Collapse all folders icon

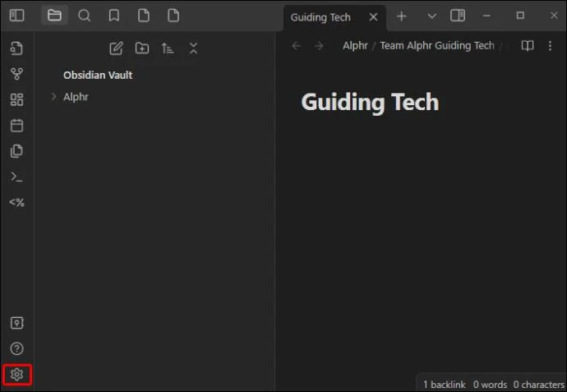pos(193,48)
